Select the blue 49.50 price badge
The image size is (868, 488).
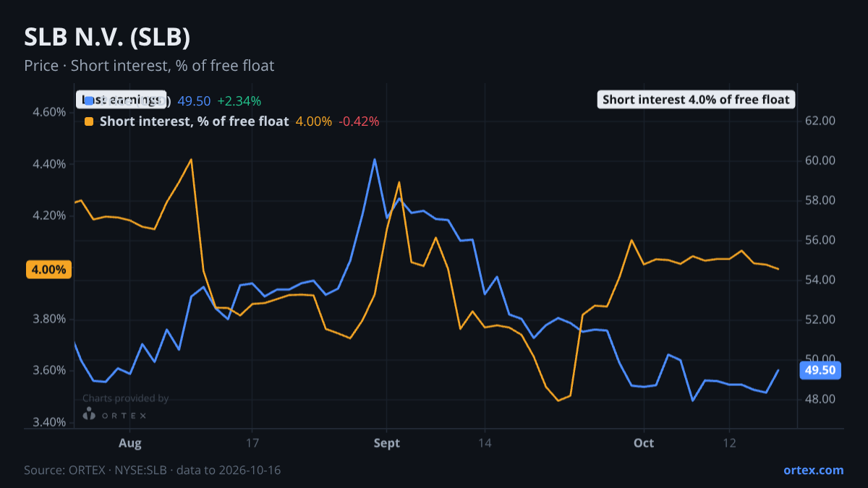point(820,370)
